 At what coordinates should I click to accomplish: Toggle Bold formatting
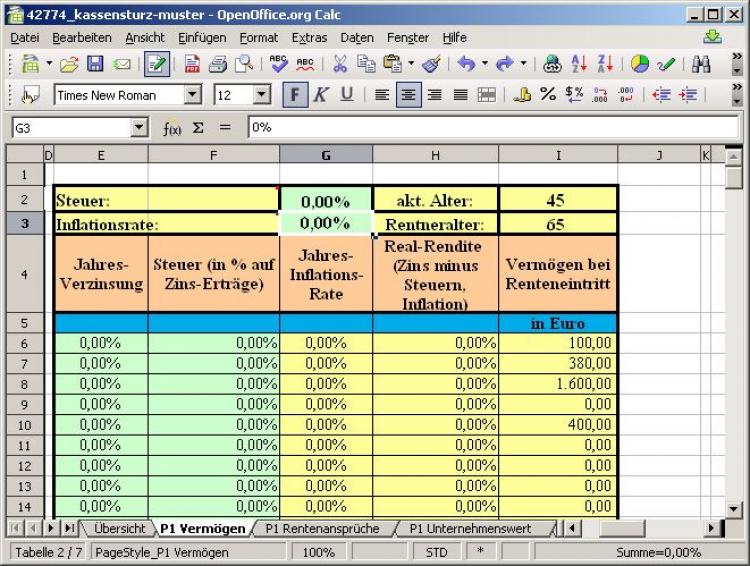(x=295, y=95)
